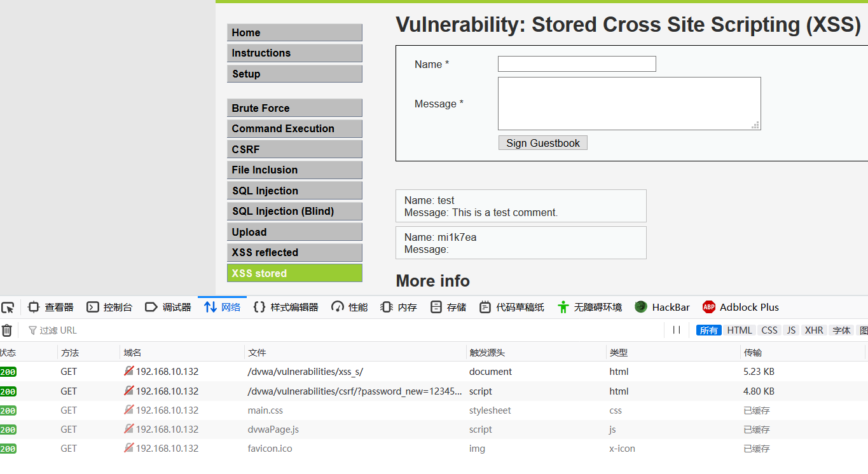The width and height of the screenshot is (868, 474).
Task: Open the Scratchpad (代码草稿纸) panel
Action: 512,308
